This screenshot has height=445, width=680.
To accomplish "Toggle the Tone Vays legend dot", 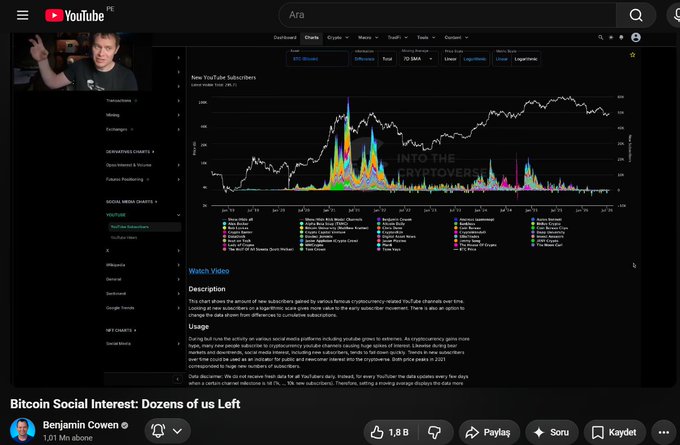I will [379, 249].
